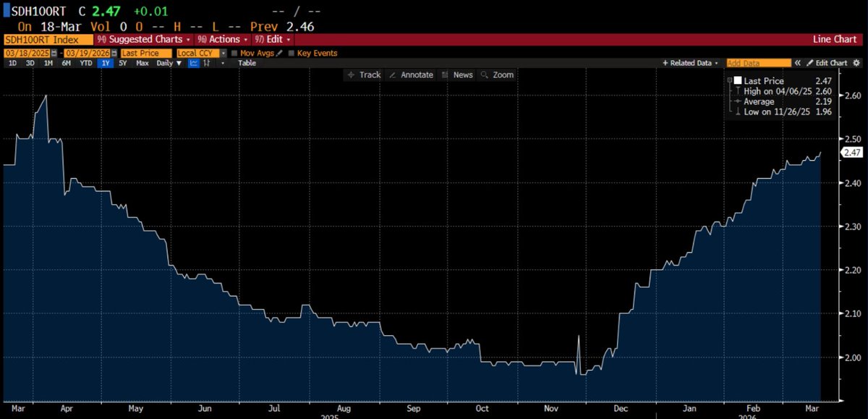Open chart settings gear icon

(x=856, y=64)
